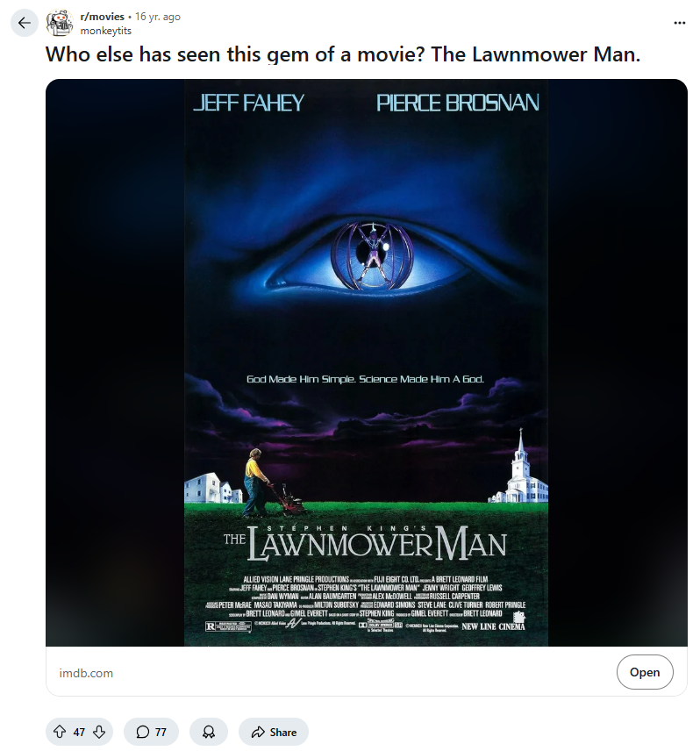Click the link card footer bar

click(367, 671)
